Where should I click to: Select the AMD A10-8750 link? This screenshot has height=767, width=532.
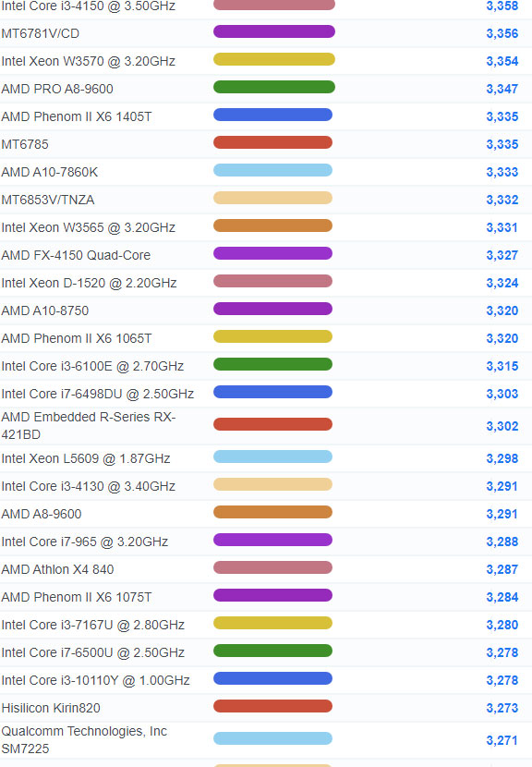(45, 310)
